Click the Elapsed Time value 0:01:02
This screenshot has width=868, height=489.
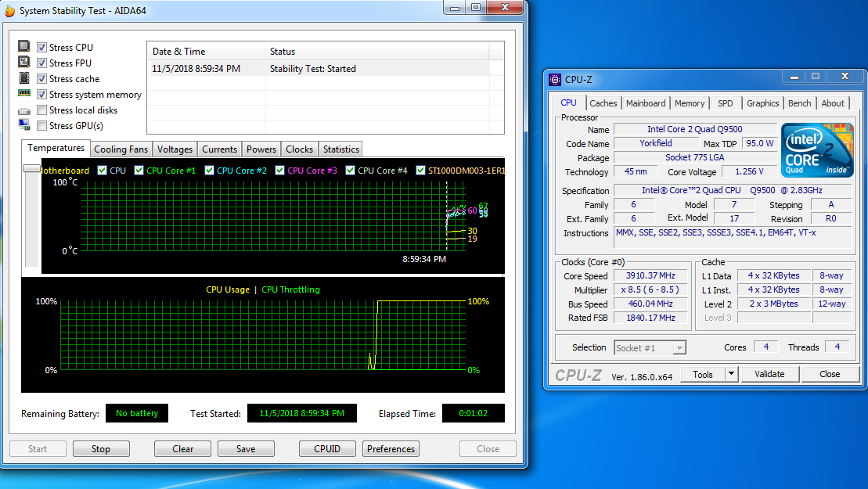[x=474, y=413]
